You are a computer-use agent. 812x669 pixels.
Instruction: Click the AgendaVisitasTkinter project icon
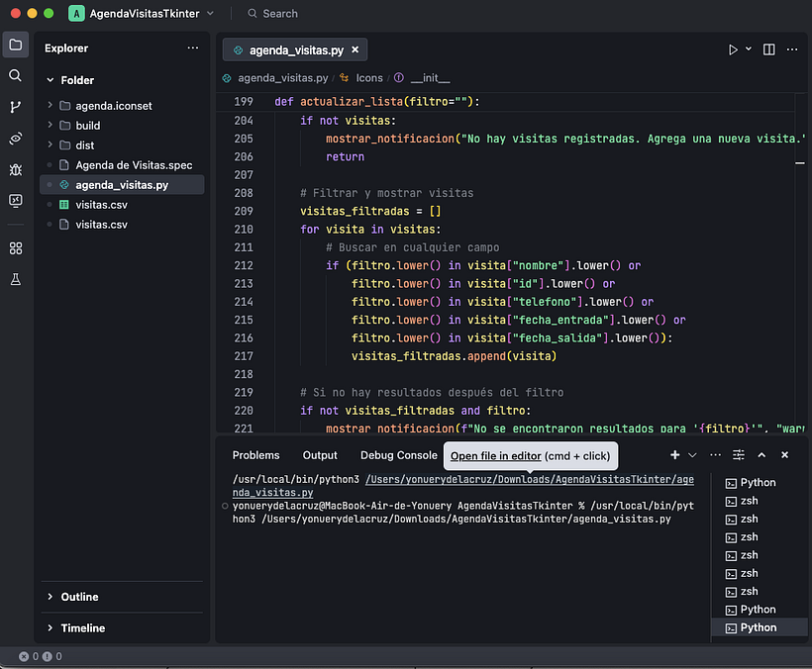coord(76,14)
